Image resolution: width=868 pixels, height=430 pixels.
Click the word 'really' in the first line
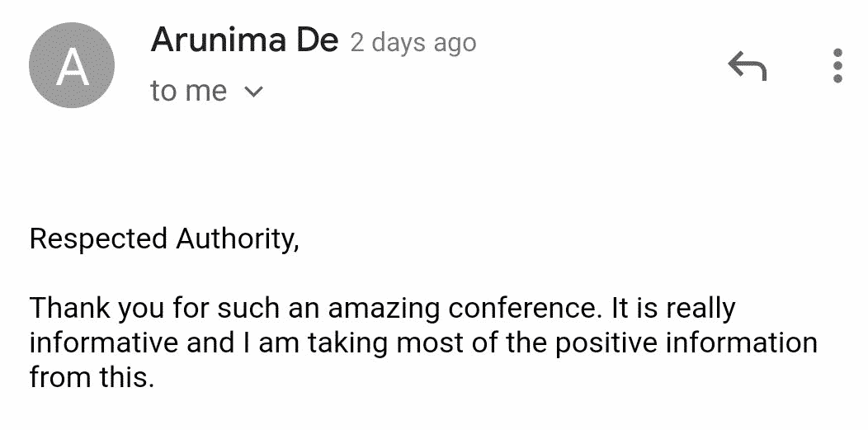(701, 310)
